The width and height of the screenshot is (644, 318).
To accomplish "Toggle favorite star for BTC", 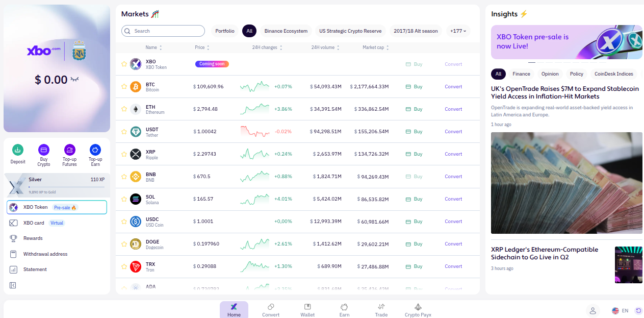I will click(x=124, y=87).
